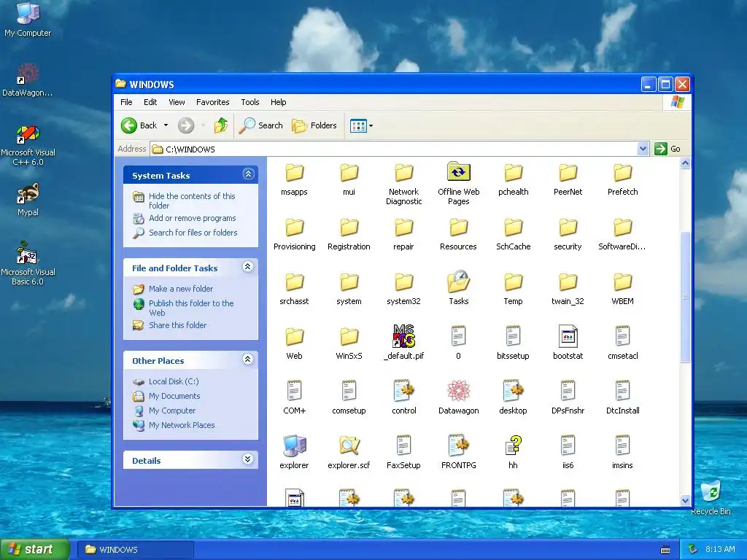Viewport: 747px width, 560px height.
Task: Click the WINDOWS taskbar button
Action: 136,550
